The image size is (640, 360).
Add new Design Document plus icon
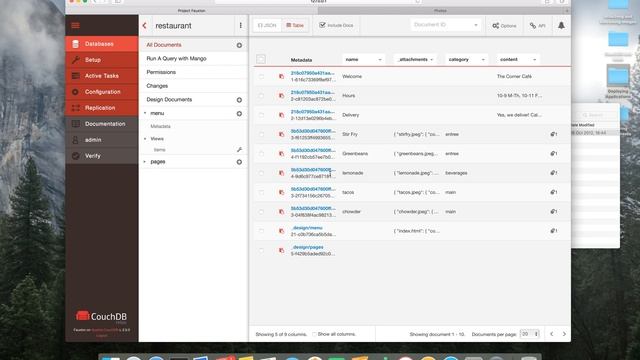(x=239, y=100)
